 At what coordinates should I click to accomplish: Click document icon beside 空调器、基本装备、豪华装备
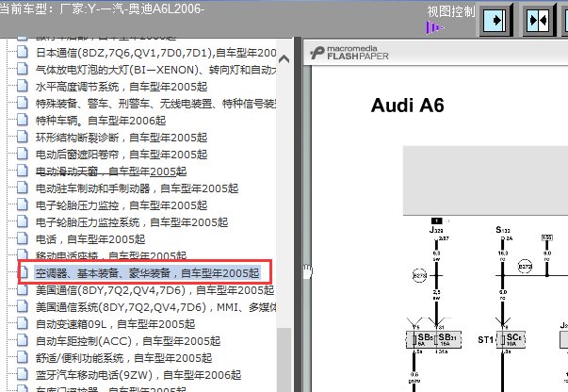coord(24,273)
